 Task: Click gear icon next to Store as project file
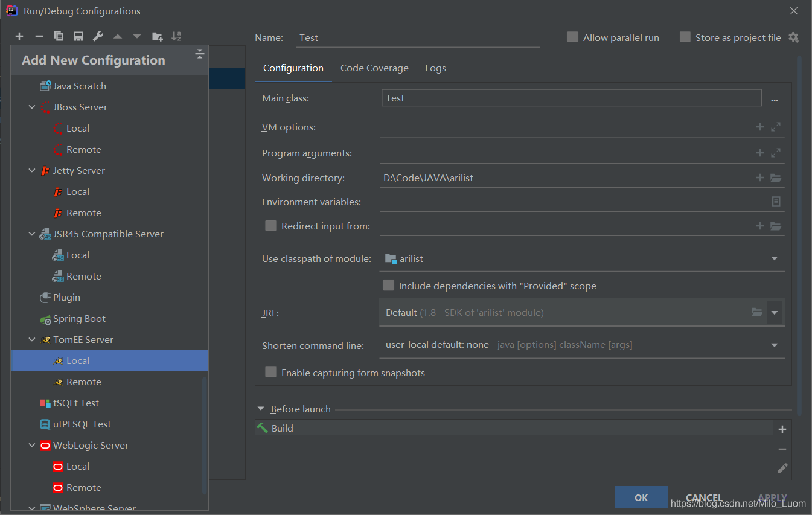(793, 37)
